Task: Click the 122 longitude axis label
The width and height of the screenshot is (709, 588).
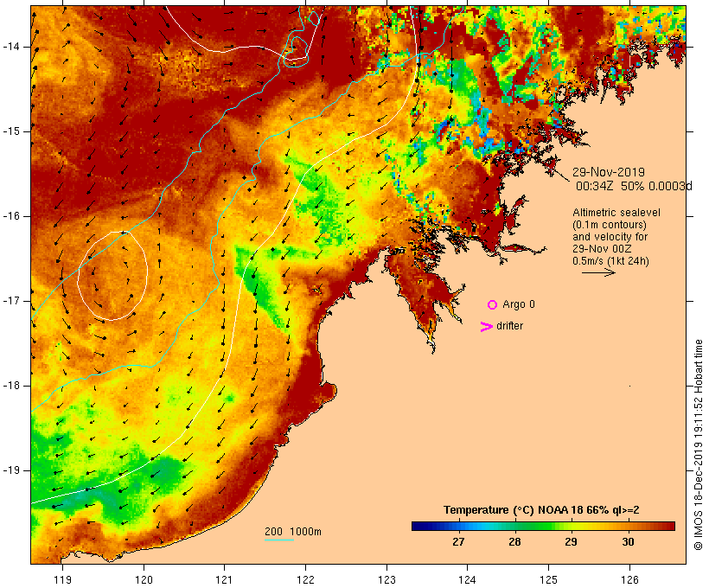Action: click(x=306, y=579)
